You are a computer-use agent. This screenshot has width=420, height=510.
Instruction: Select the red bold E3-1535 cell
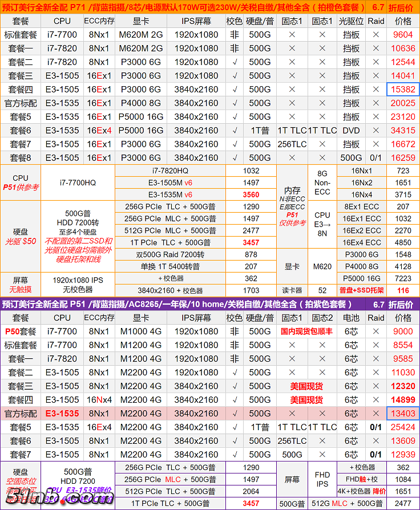pyautogui.click(x=62, y=414)
